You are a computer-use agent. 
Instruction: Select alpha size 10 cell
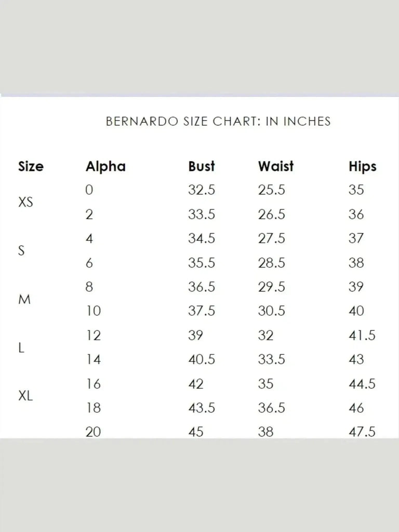point(94,311)
